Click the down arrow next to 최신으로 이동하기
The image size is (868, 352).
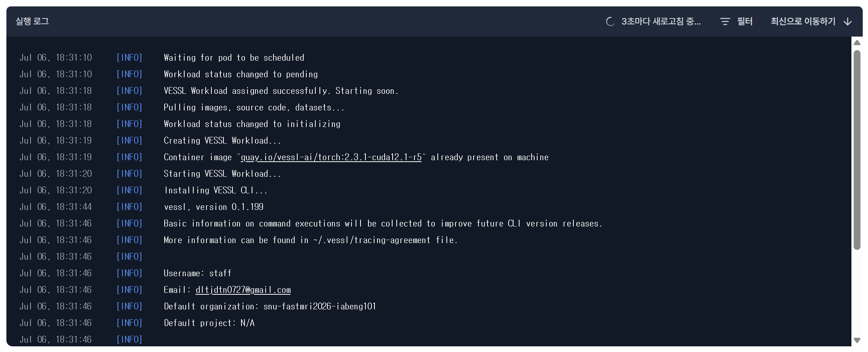coord(848,21)
